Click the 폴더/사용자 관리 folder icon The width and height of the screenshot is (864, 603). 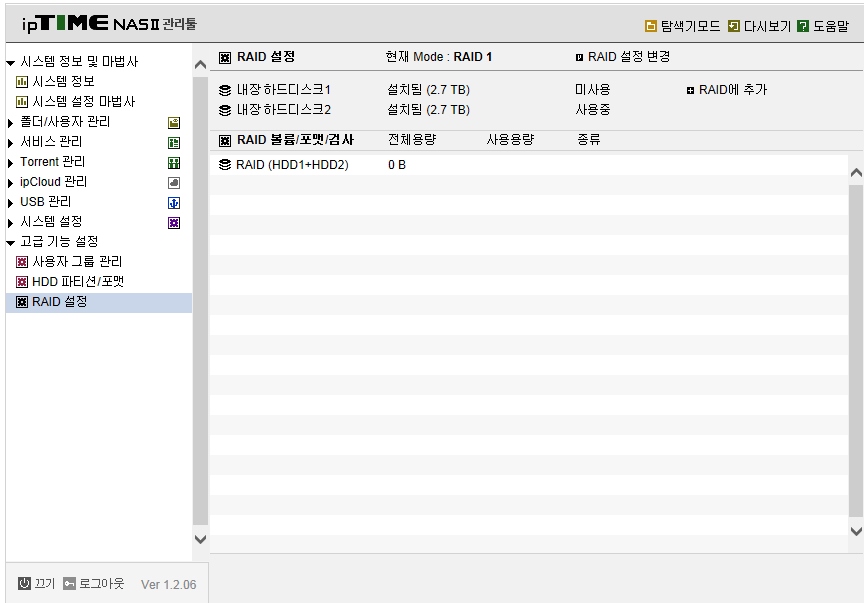point(174,123)
